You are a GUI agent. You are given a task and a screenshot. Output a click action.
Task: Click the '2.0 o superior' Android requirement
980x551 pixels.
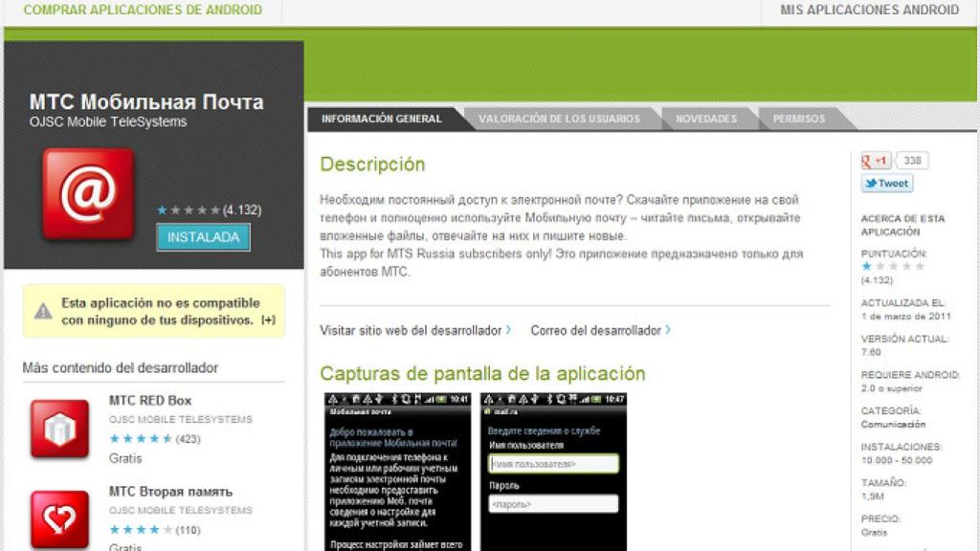pyautogui.click(x=891, y=388)
